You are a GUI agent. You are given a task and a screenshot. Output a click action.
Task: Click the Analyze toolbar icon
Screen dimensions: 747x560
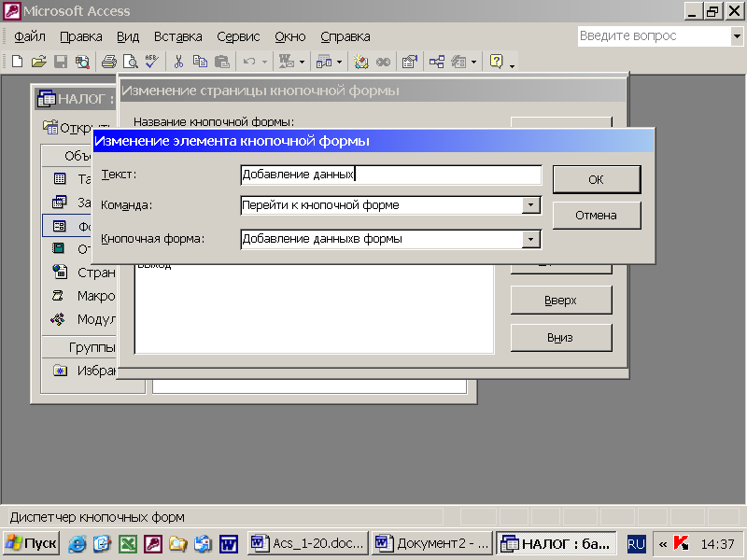coord(324,62)
